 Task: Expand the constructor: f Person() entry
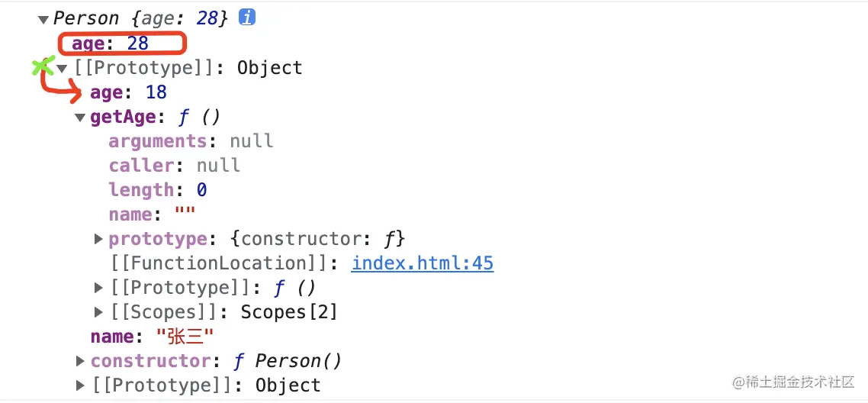pos(81,361)
